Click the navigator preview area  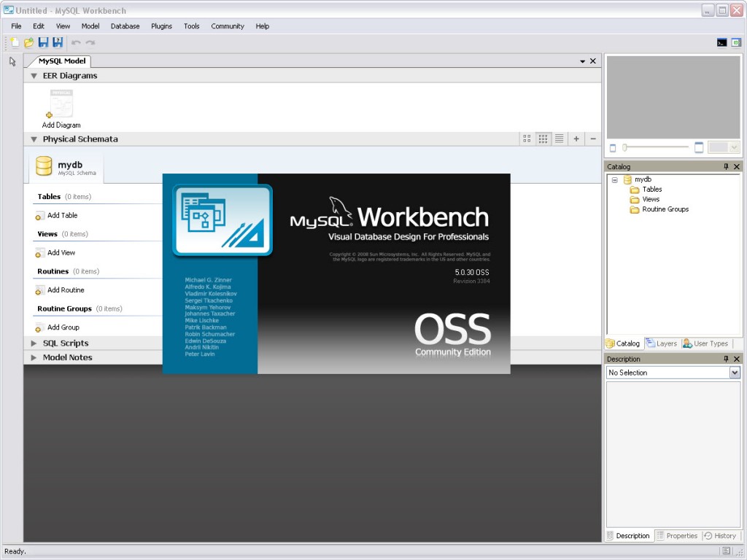tap(673, 98)
